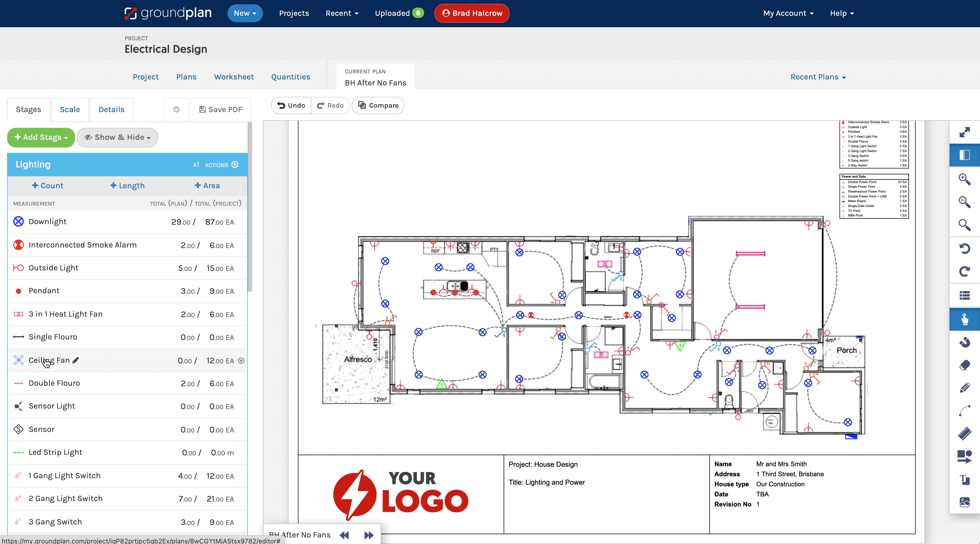Select the Magnet snap tool
980x544 pixels.
(x=965, y=342)
